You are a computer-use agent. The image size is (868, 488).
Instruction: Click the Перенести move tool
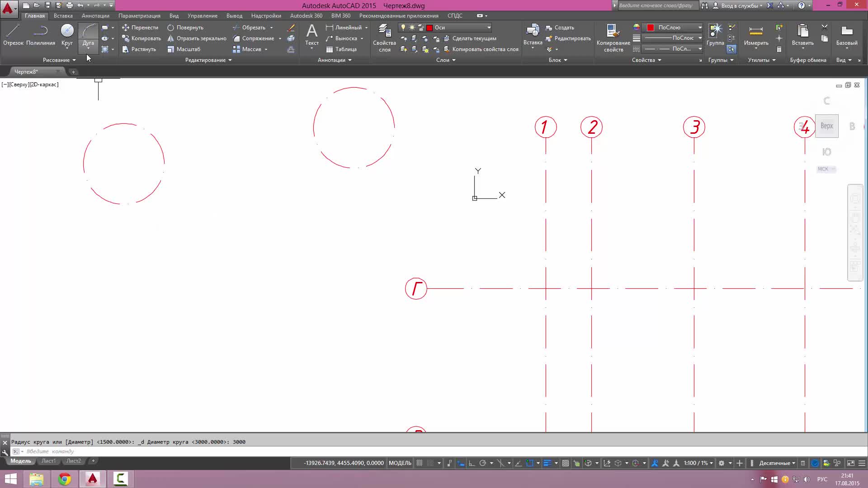click(140, 28)
